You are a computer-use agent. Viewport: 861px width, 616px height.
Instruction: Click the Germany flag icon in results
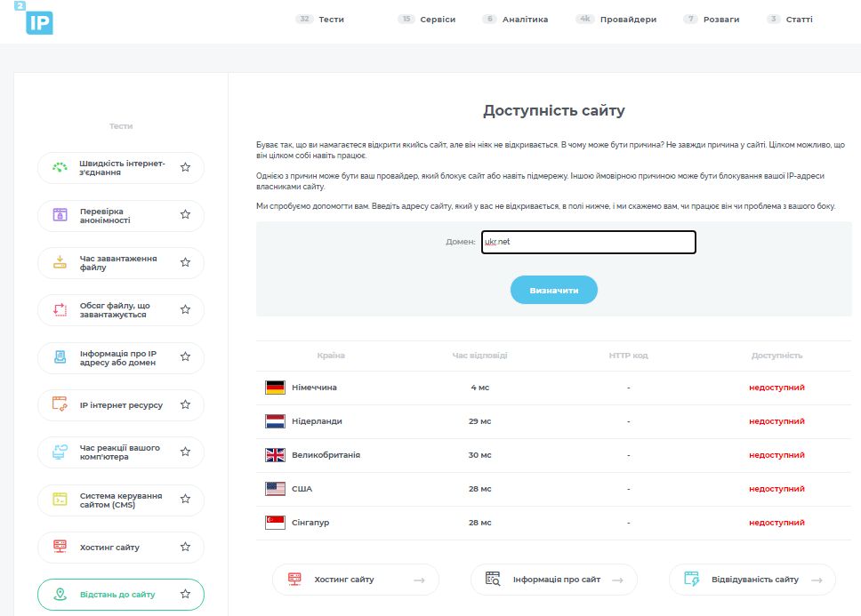275,388
